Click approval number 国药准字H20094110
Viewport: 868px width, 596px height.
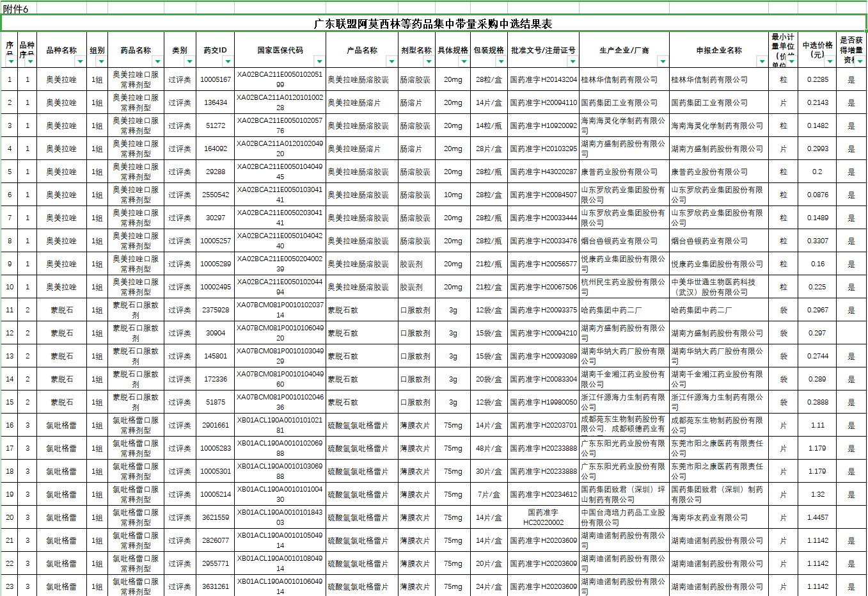coord(544,102)
